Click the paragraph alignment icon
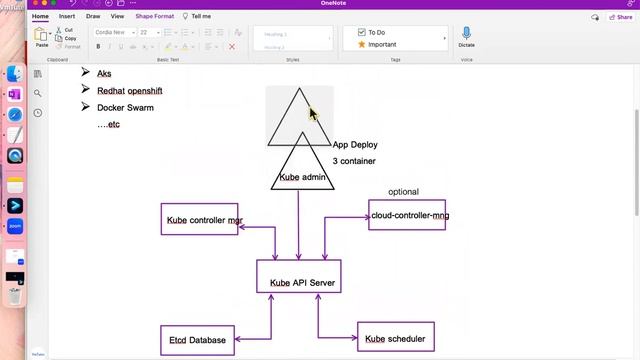The image size is (640, 360). [x=209, y=47]
